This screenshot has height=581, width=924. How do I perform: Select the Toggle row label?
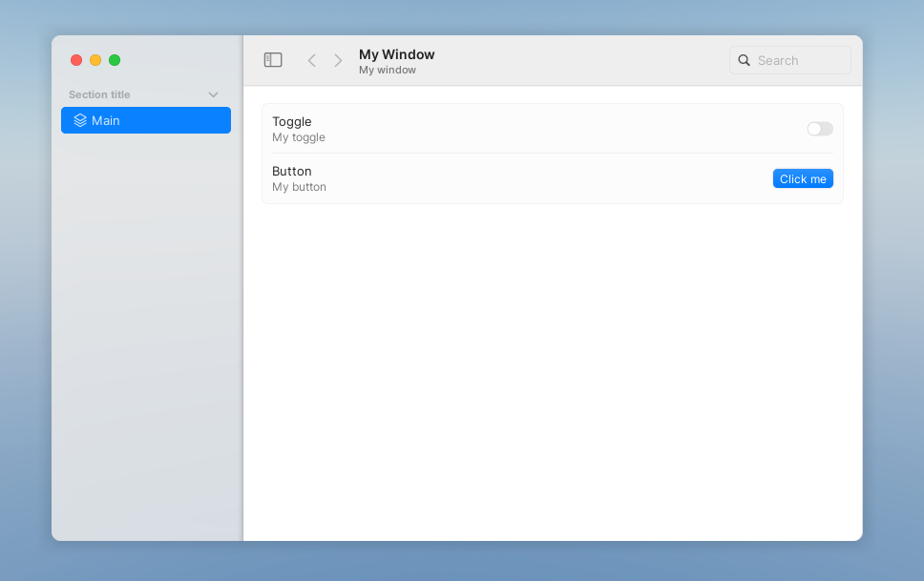(x=292, y=121)
